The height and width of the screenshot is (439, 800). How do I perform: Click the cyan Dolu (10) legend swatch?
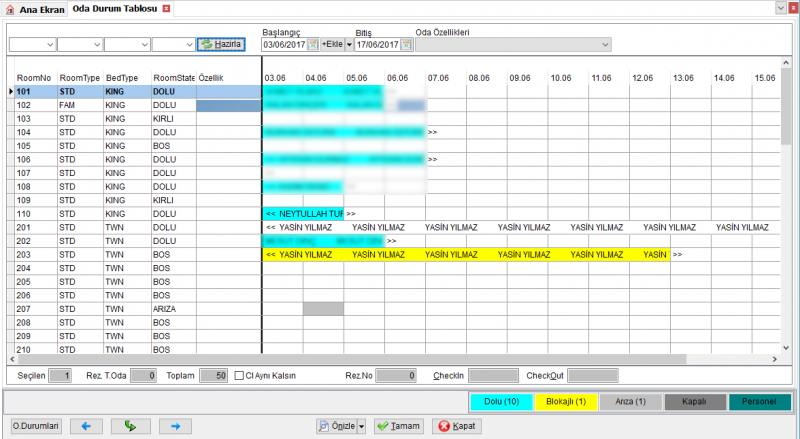pyautogui.click(x=502, y=402)
